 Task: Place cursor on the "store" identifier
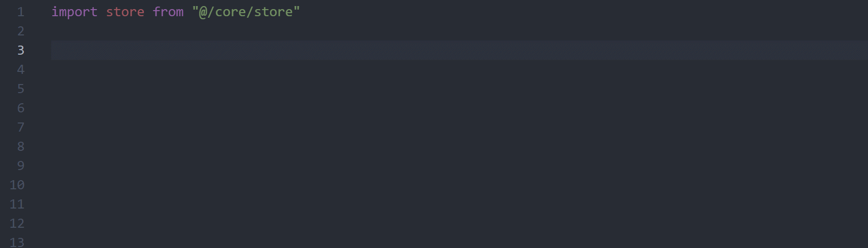125,12
